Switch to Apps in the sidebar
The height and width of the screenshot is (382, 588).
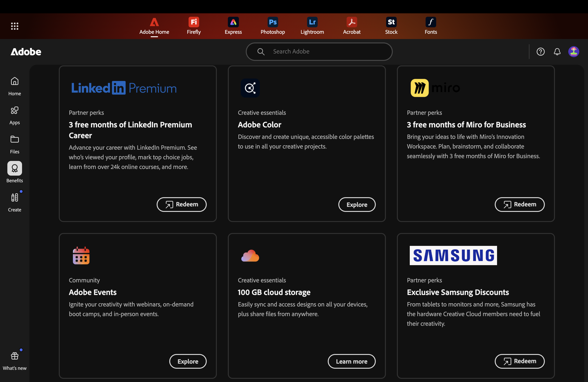[14, 115]
